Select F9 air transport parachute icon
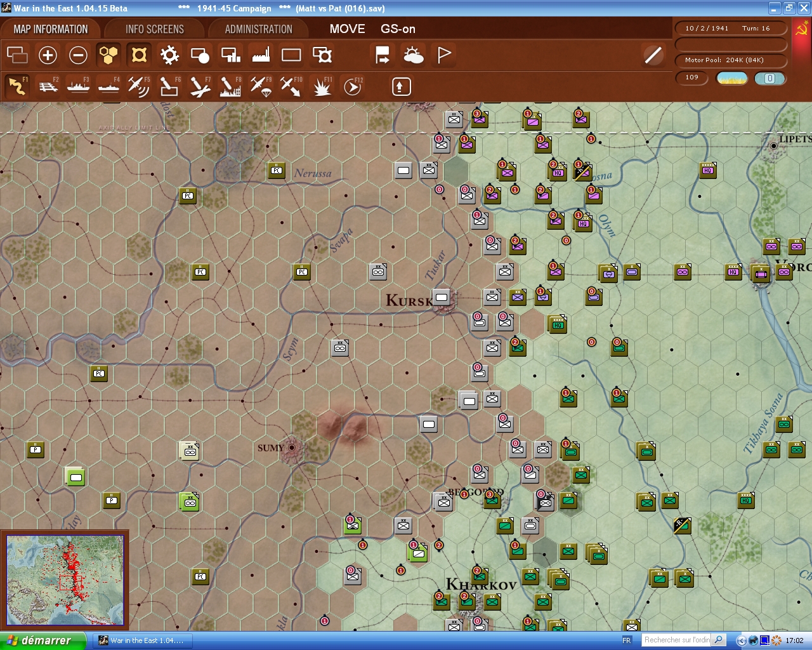Image resolution: width=812 pixels, height=650 pixels. [x=261, y=86]
